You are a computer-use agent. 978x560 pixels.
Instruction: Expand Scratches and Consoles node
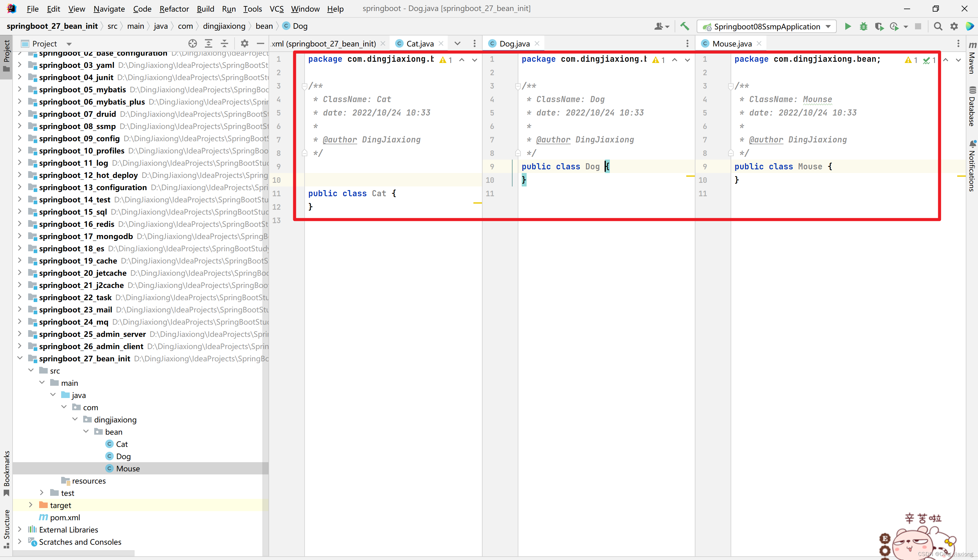tap(20, 541)
